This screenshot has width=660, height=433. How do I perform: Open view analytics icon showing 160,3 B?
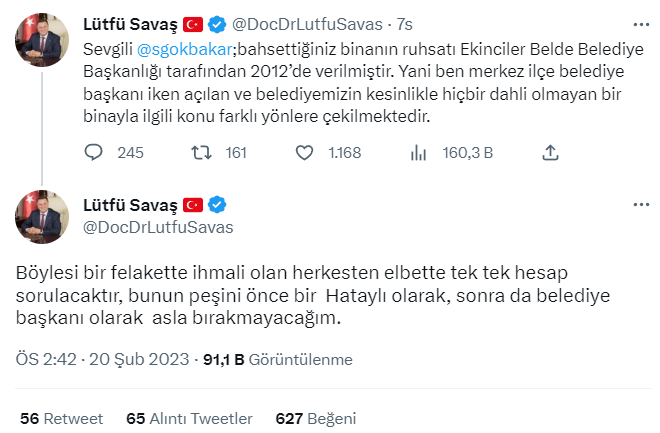420,153
